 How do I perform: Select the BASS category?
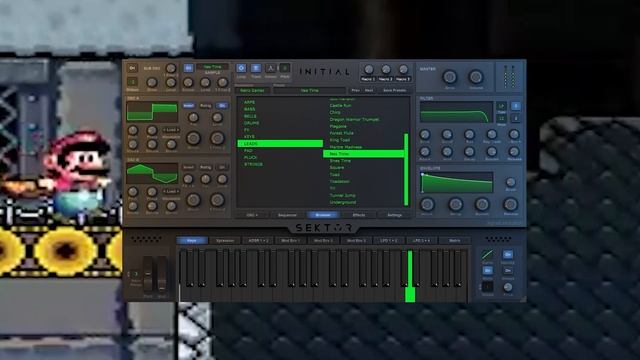[x=249, y=109]
